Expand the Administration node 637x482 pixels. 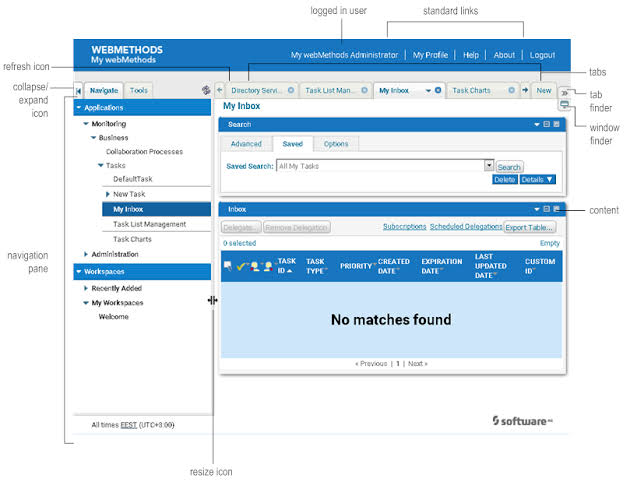(x=86, y=254)
